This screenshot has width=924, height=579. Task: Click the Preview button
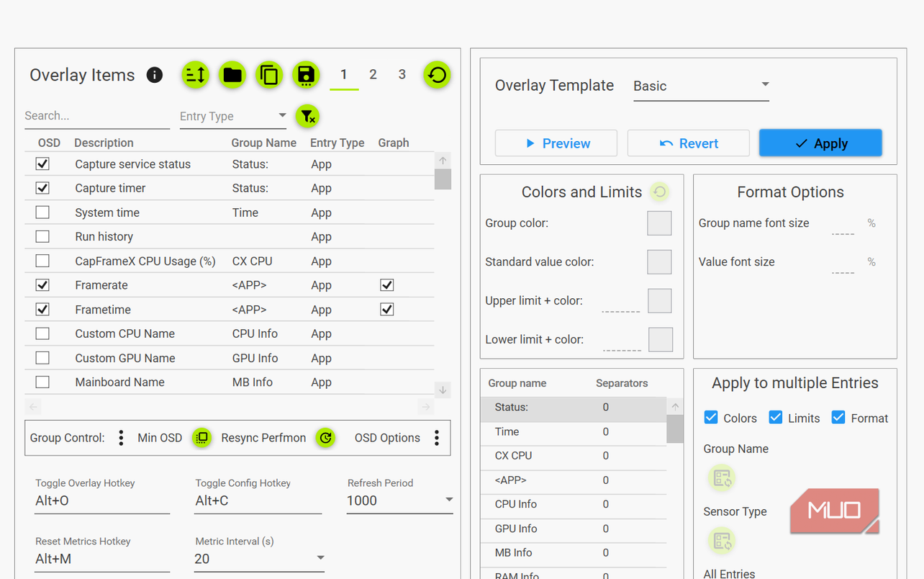coord(556,143)
